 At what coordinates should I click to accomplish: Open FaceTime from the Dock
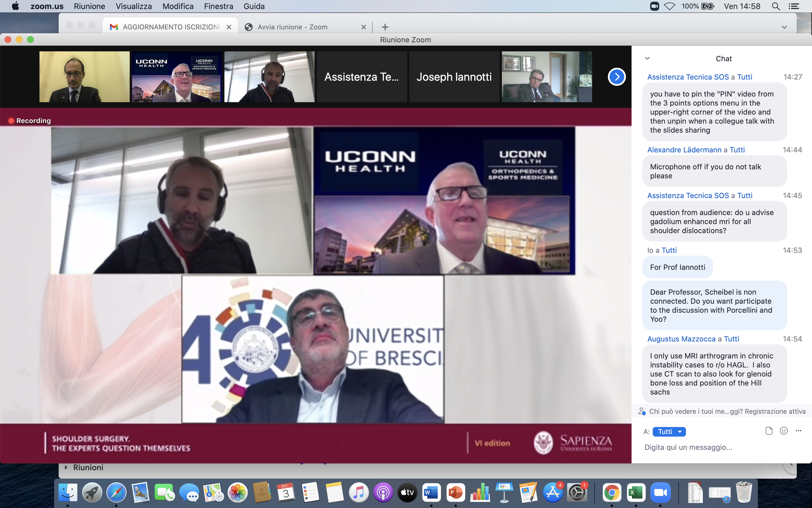click(x=164, y=493)
